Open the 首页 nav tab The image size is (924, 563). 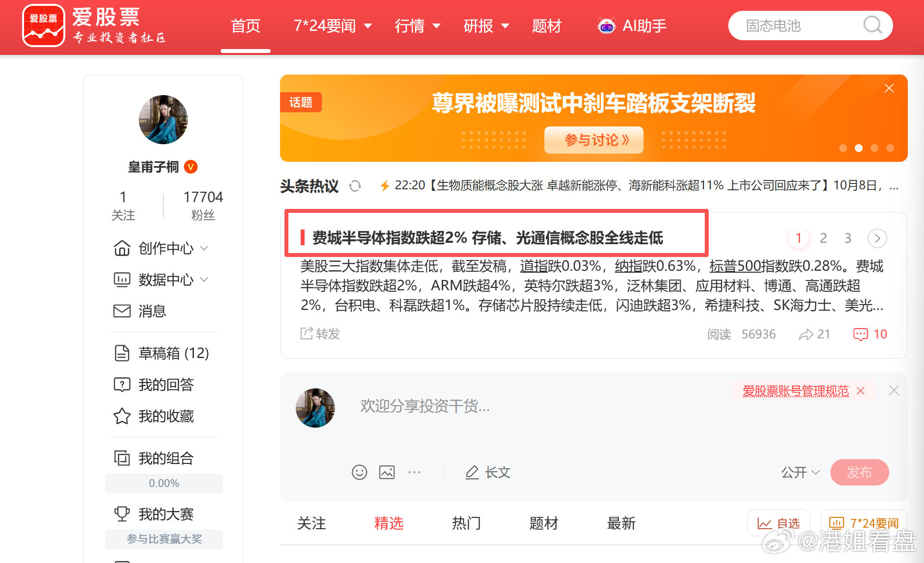246,26
